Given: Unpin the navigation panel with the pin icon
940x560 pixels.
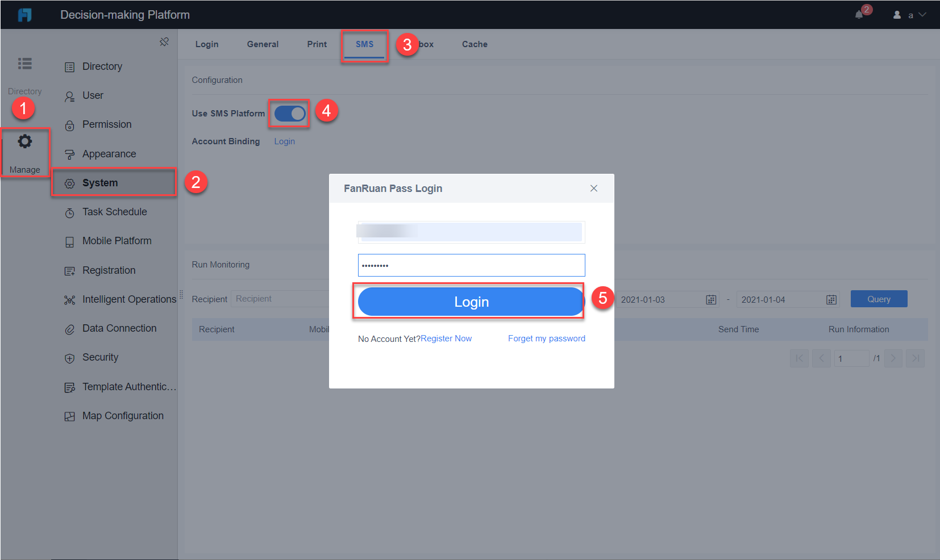Looking at the screenshot, I should pos(164,41).
